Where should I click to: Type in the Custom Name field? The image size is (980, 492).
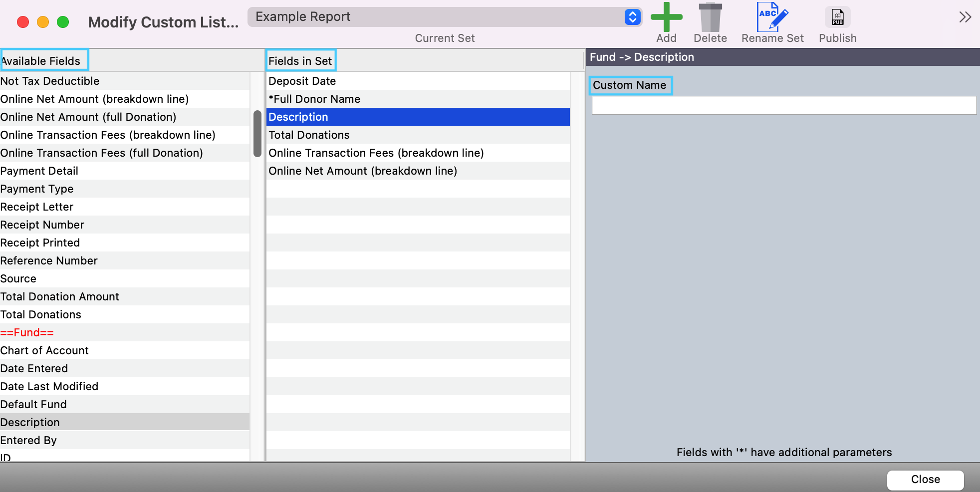coord(783,105)
